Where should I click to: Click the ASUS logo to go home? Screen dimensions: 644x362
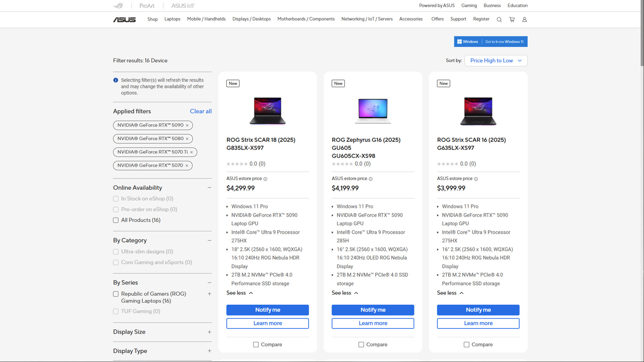[x=124, y=20]
